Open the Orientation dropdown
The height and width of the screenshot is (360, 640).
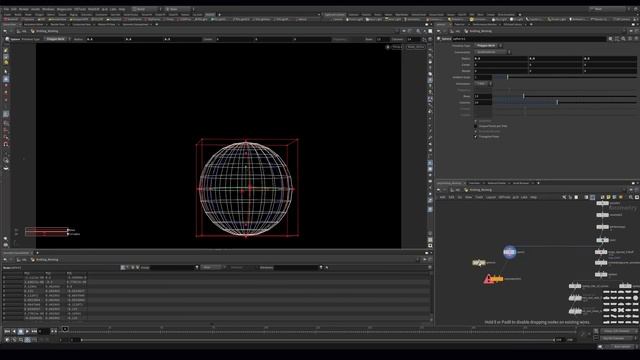483,84
